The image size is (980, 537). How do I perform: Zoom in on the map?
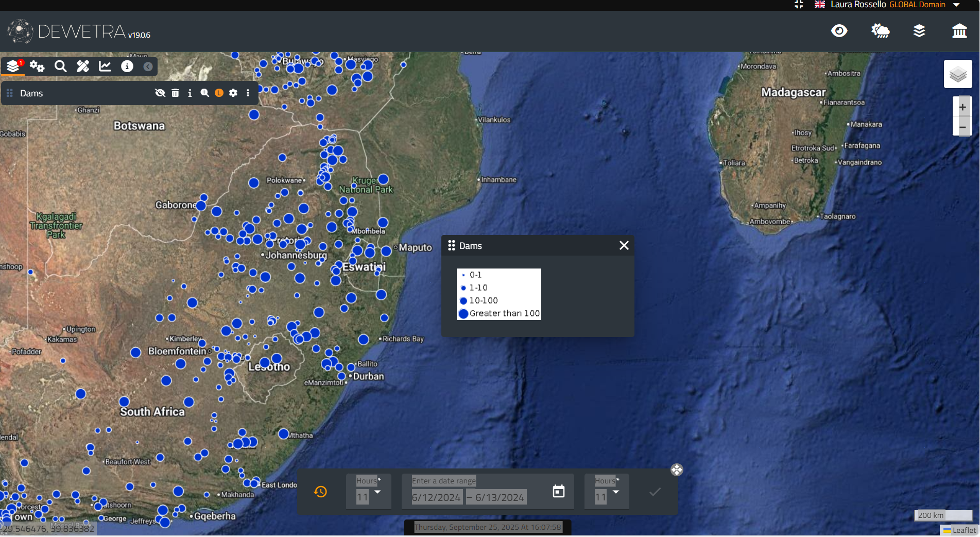click(962, 107)
